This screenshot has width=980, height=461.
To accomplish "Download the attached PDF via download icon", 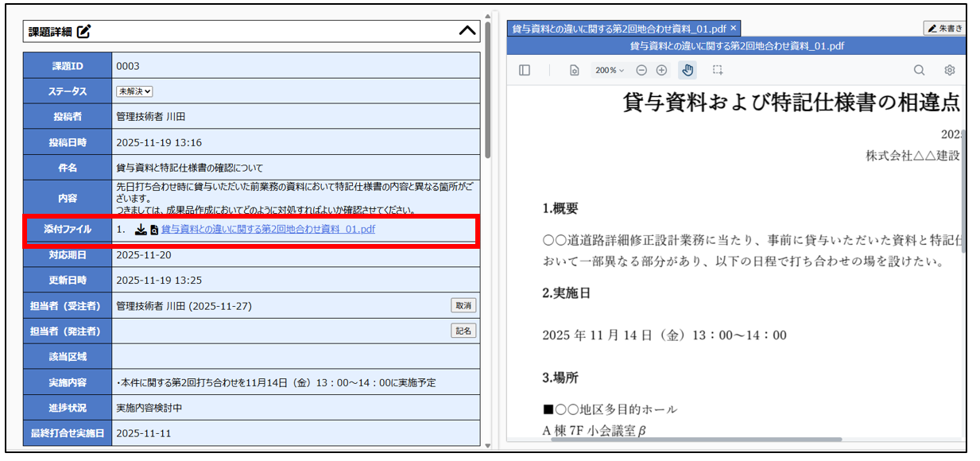I will coord(141,230).
